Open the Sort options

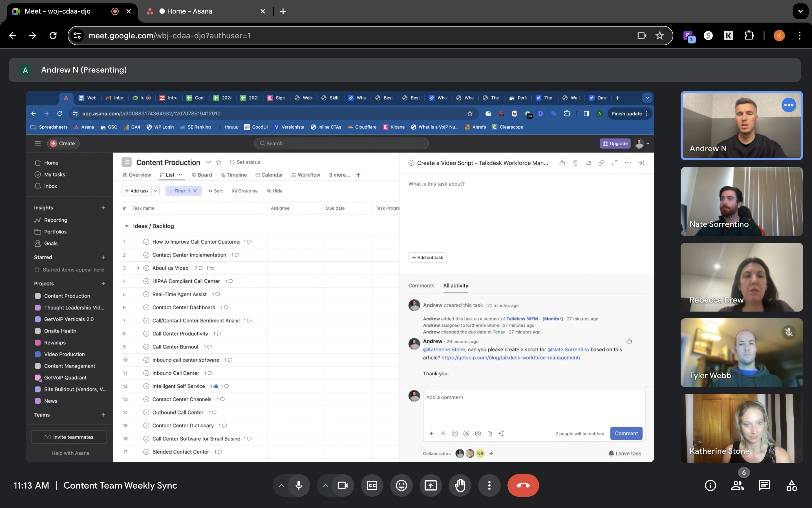point(215,191)
